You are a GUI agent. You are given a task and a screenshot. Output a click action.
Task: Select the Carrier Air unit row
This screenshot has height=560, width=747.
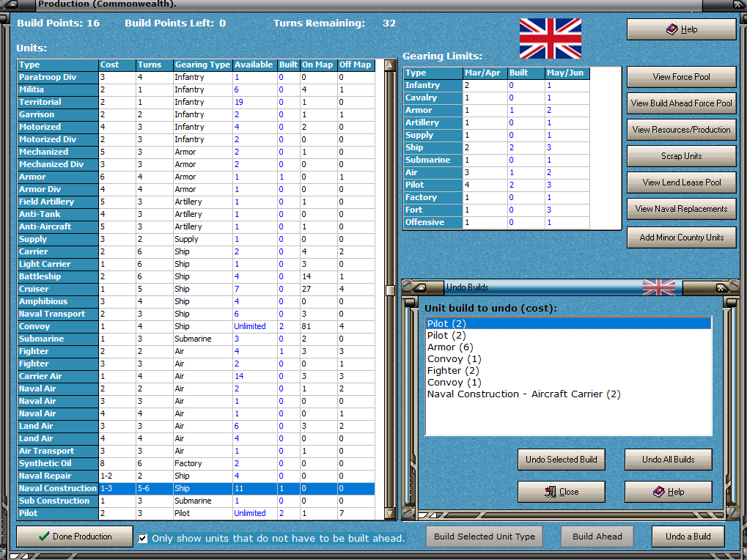click(x=196, y=376)
